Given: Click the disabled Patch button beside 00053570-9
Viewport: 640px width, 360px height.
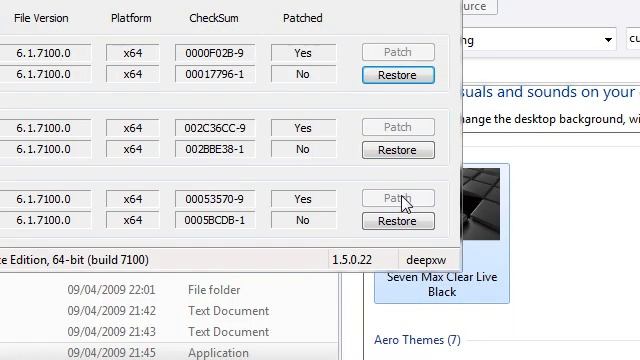Looking at the screenshot, I should point(398,198).
